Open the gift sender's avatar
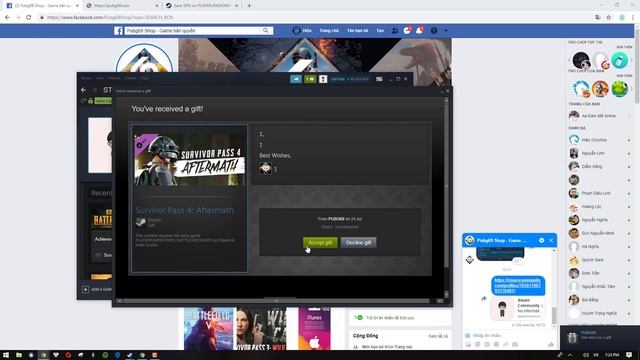This screenshot has width=640, height=360. pos(265,168)
